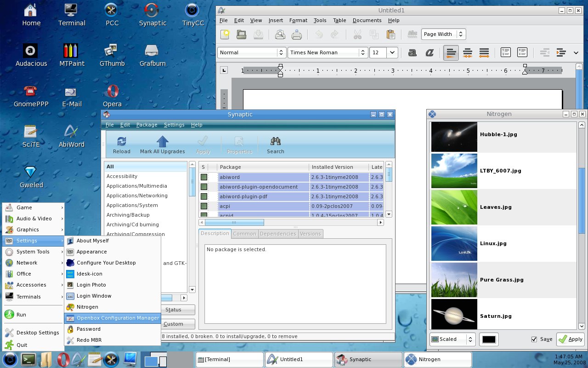Toggle the Save checkbox in Nitrogen
The width and height of the screenshot is (588, 368).
(x=534, y=339)
